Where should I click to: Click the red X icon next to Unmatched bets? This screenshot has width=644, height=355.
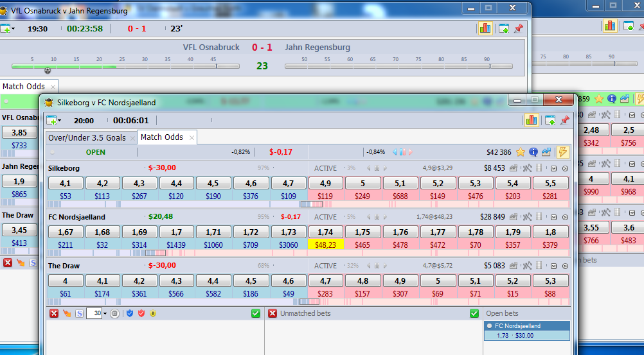(x=273, y=313)
